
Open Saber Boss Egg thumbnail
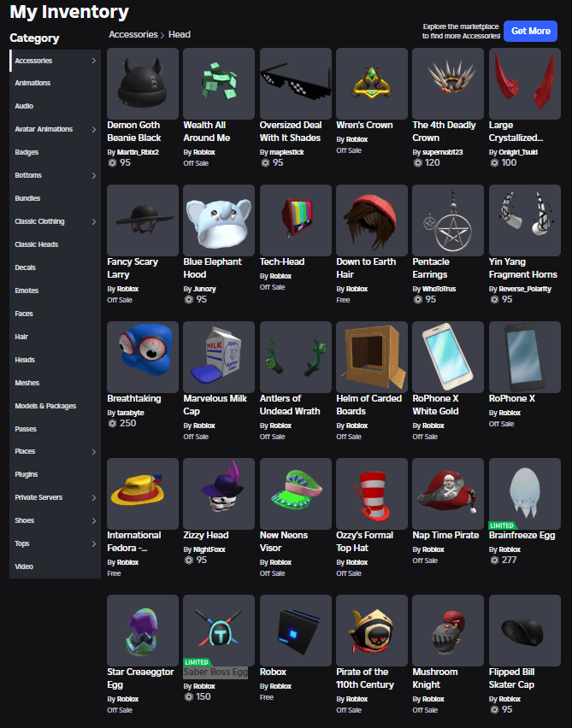(219, 631)
